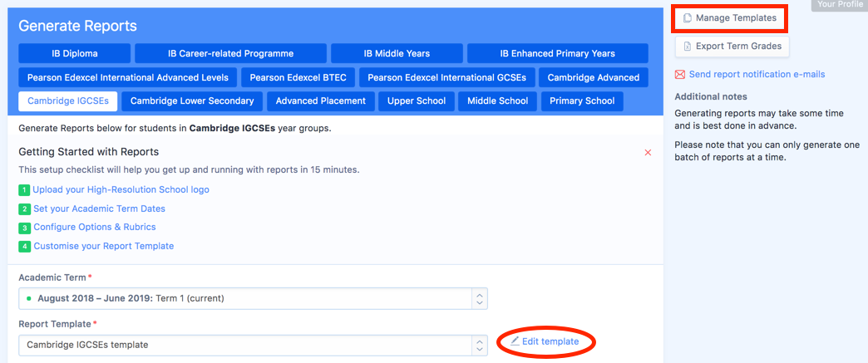Viewport: 868px width, 363px height.
Task: Select Pearson Edexcel International Advanced Levels
Action: [x=128, y=77]
